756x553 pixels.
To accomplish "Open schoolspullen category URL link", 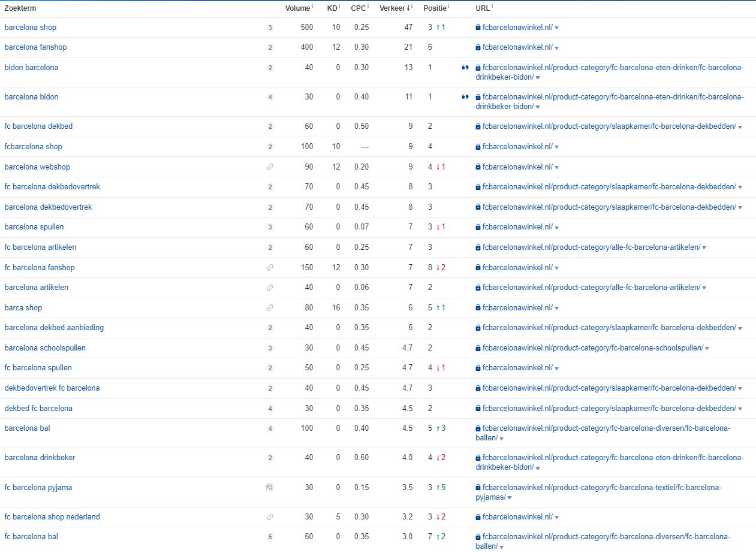I will pyautogui.click(x=593, y=348).
